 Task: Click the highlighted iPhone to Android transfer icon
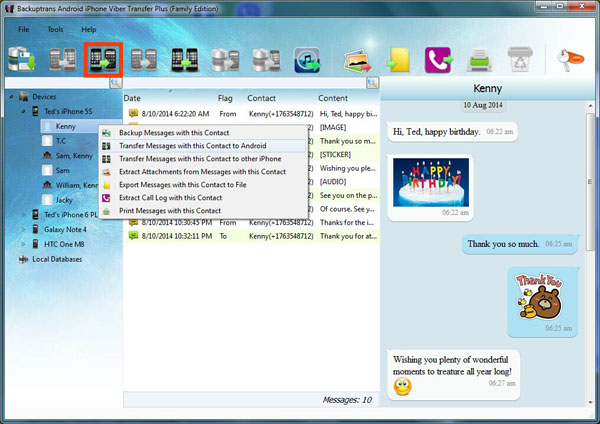click(x=103, y=60)
